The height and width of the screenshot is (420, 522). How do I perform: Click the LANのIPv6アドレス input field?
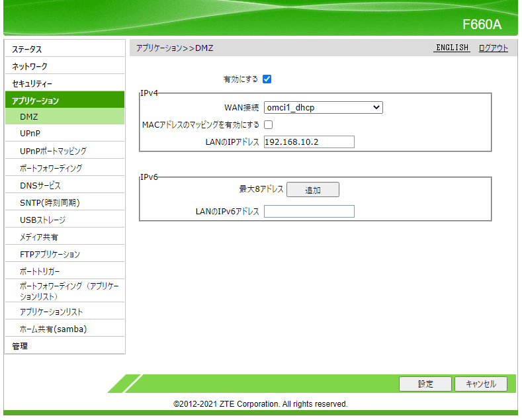pos(309,212)
